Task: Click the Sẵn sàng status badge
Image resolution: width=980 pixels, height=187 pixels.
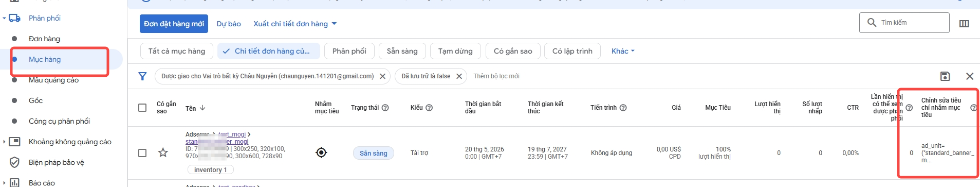Action: 374,153
